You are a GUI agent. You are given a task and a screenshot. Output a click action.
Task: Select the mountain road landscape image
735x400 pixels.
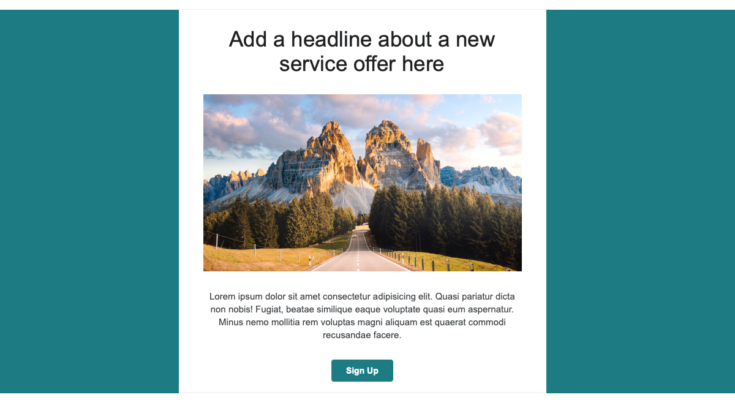point(362,183)
